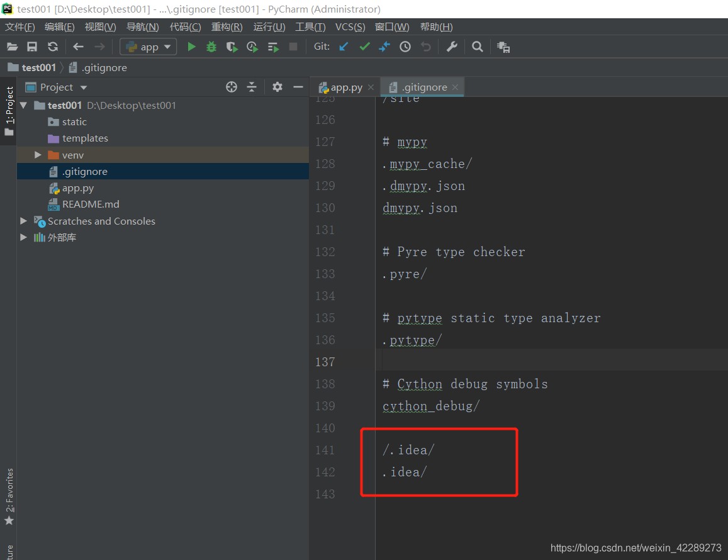Viewport: 728px width, 560px height.
Task: Open settings with the wrench icon
Action: (x=452, y=47)
